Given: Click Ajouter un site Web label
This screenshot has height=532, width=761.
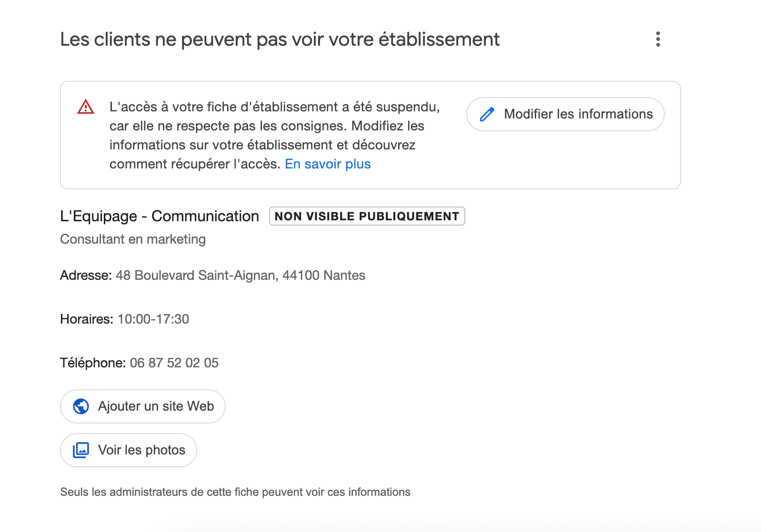Looking at the screenshot, I should click(156, 406).
